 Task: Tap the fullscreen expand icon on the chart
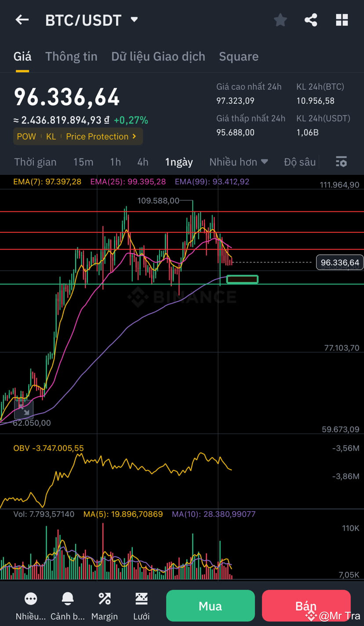24,410
